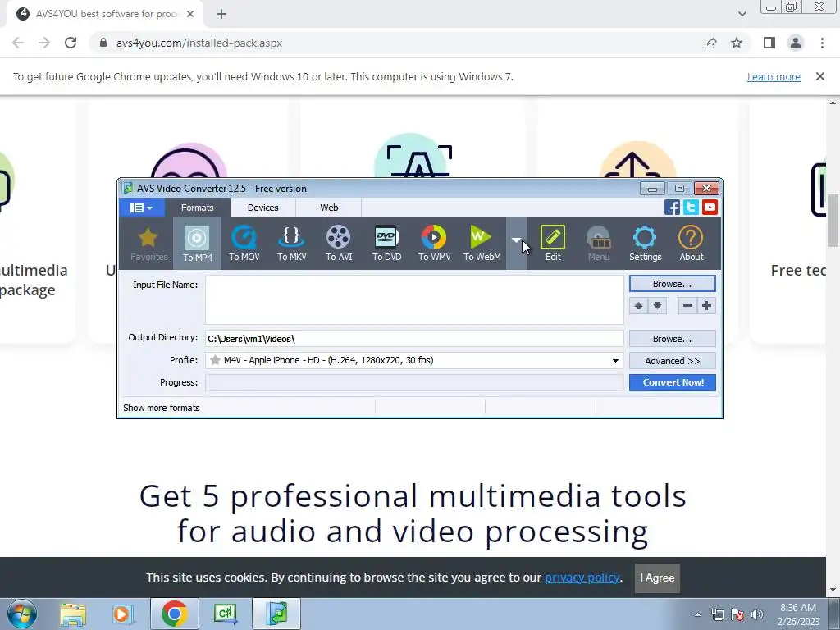Remove input file with minus button
840x630 pixels.
point(688,306)
